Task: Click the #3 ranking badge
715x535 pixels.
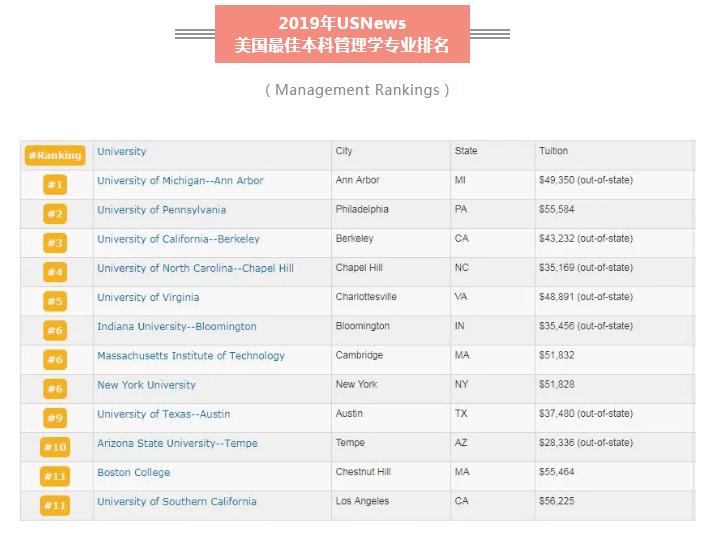Action: pos(55,243)
